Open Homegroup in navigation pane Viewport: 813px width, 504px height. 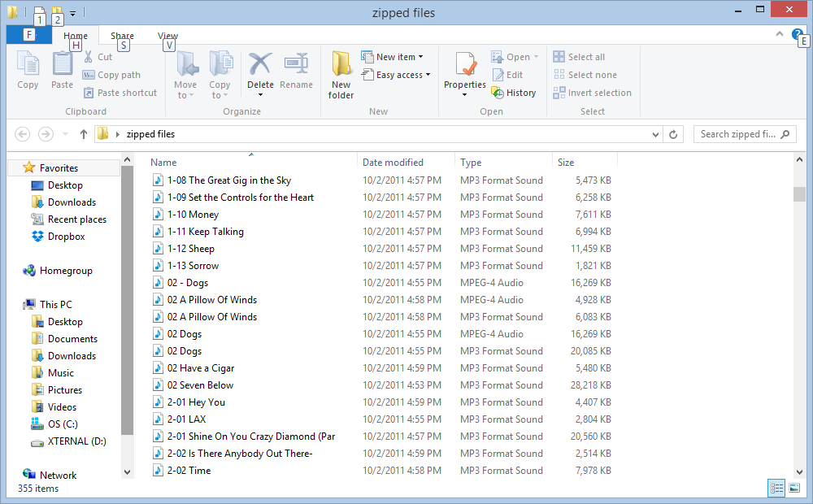58,271
